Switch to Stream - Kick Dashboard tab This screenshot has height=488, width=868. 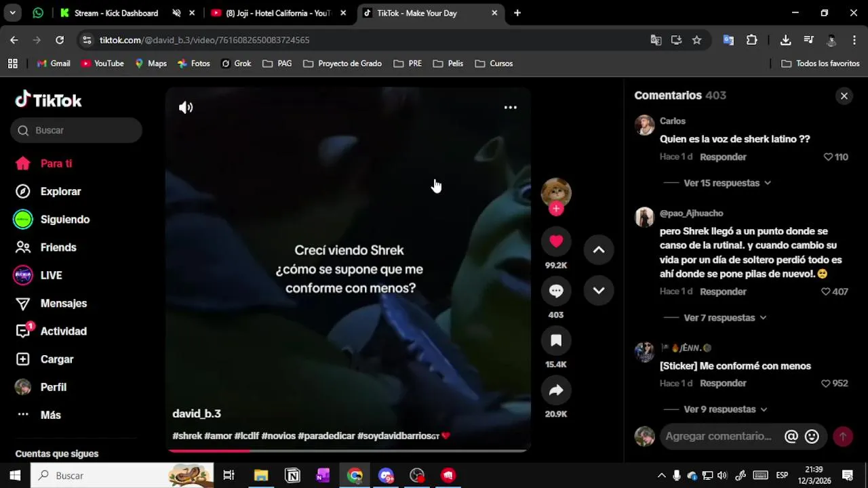pyautogui.click(x=116, y=13)
